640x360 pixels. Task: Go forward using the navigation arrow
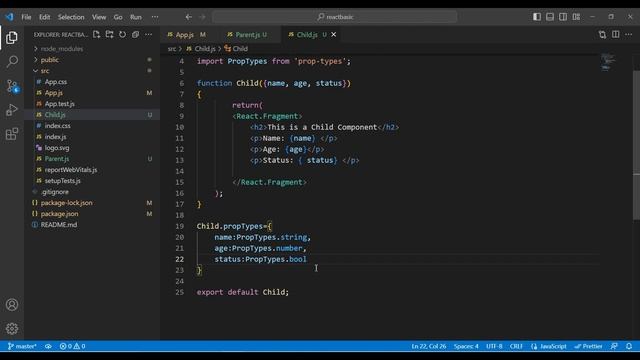(x=202, y=17)
